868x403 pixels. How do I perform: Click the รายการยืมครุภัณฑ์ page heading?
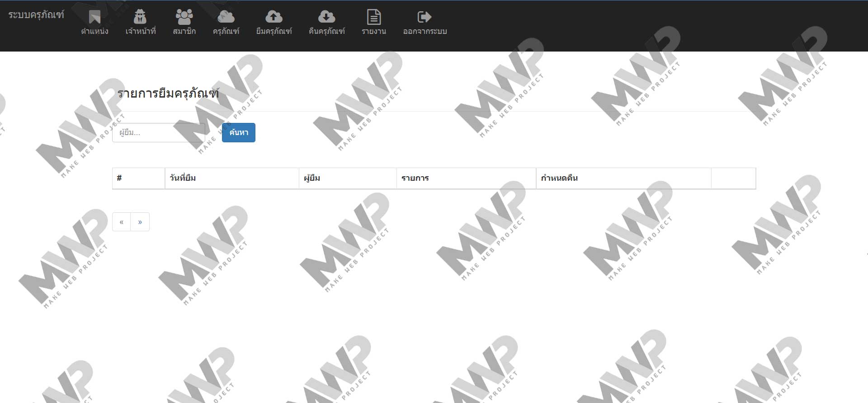(168, 94)
